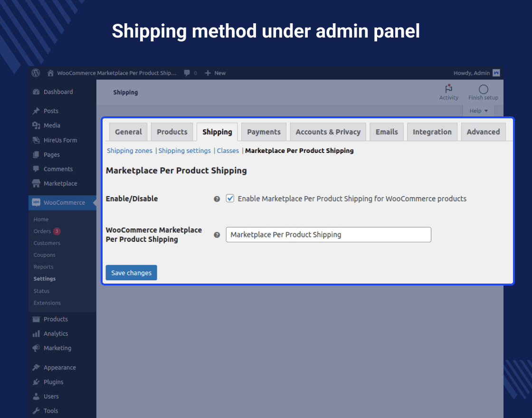Open the Coupons submenu item
The height and width of the screenshot is (418, 532).
45,255
